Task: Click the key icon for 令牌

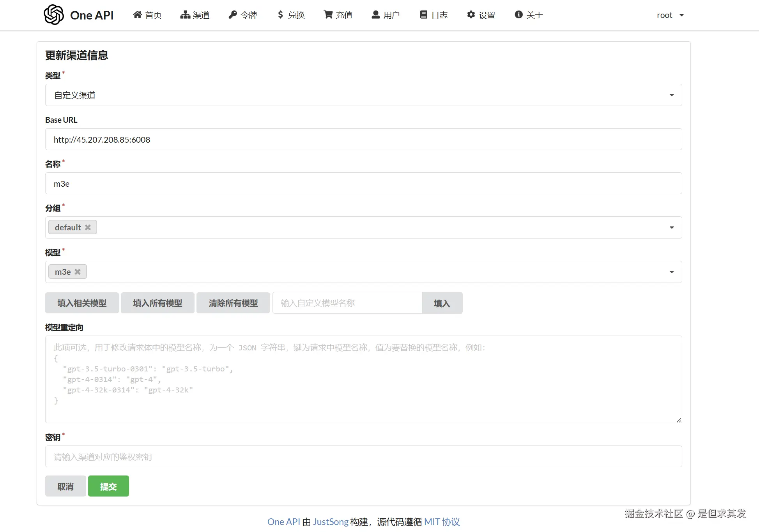Action: [x=233, y=15]
